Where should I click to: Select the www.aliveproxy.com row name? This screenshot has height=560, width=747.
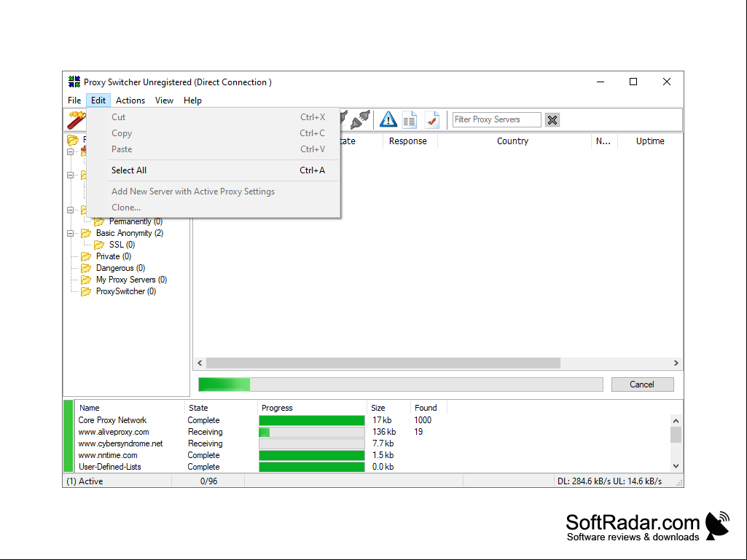pyautogui.click(x=114, y=432)
